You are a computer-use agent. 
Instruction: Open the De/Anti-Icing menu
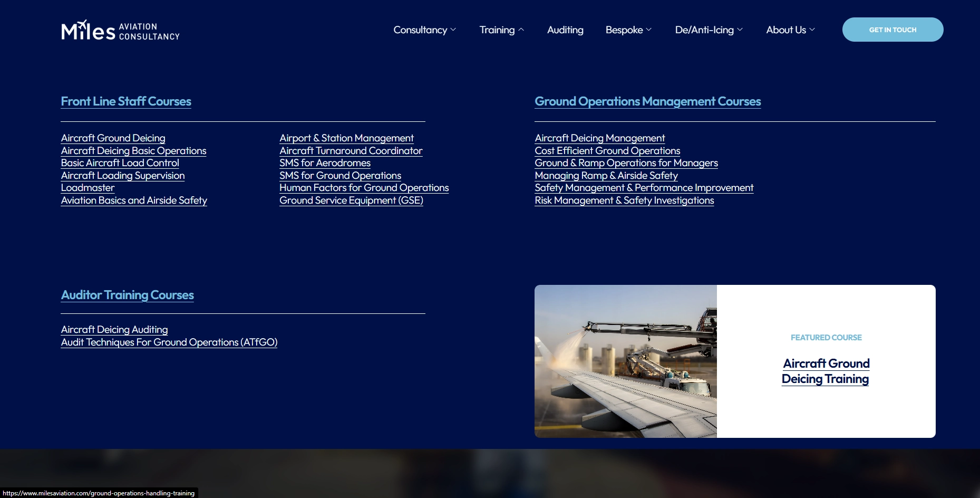click(x=709, y=30)
